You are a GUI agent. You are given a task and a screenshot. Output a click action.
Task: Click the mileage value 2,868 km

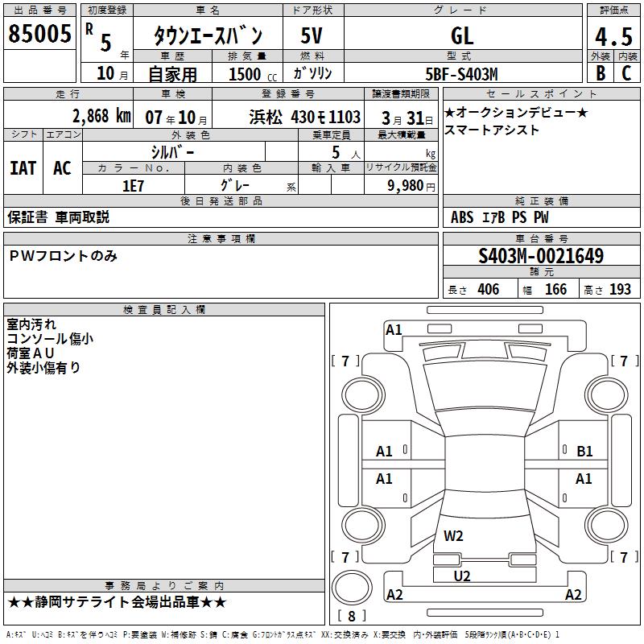tap(101, 116)
